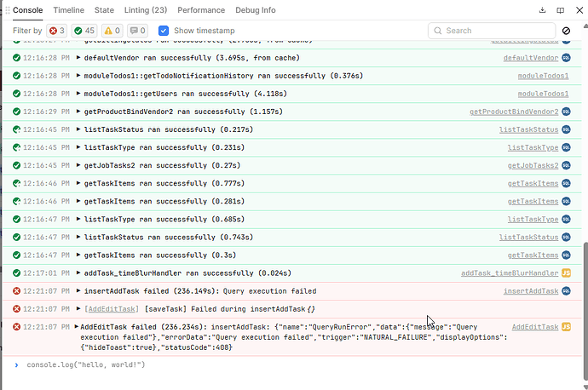Click the resource icon in listTaskStatus 0.743s row

tap(566, 237)
